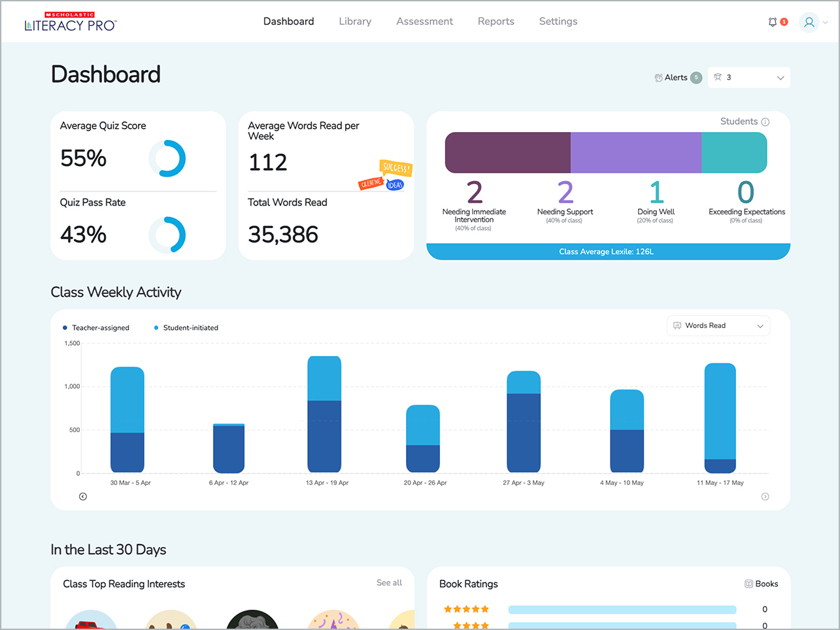Click the Class Average Lexile bar
The height and width of the screenshot is (630, 840).
click(608, 252)
